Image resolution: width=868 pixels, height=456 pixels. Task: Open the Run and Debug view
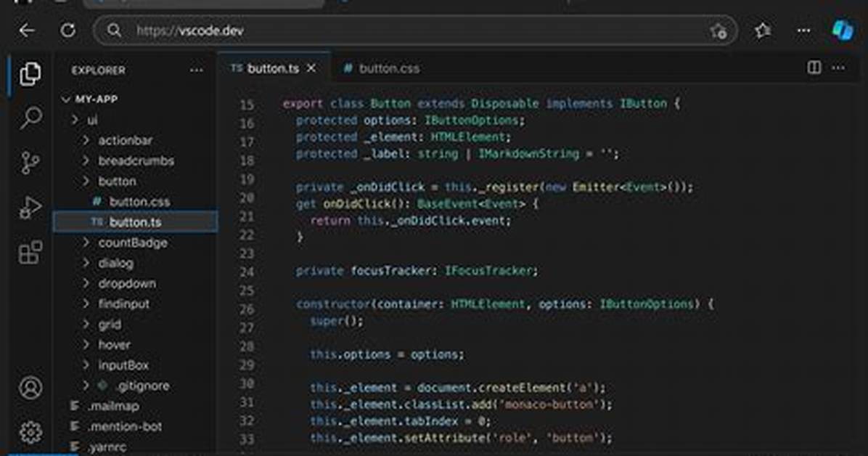click(30, 208)
